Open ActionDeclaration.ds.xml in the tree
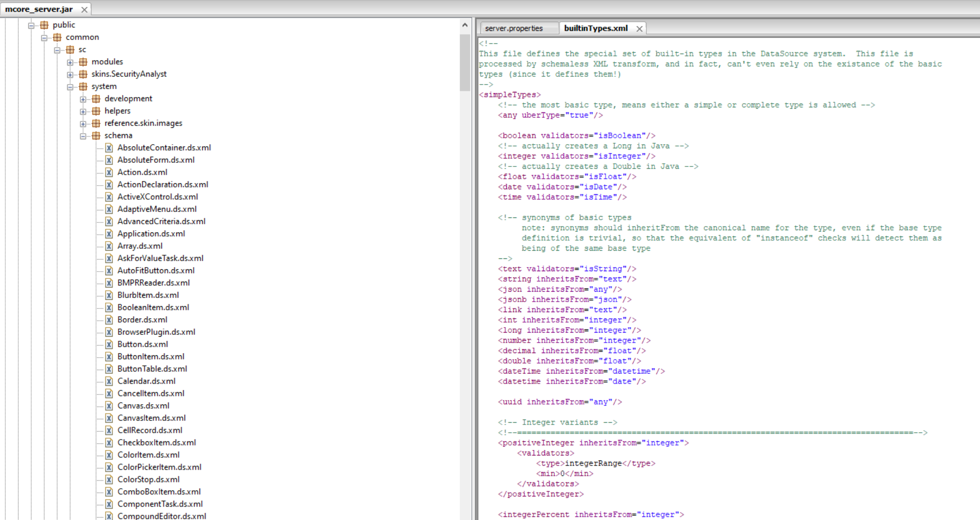 (163, 185)
